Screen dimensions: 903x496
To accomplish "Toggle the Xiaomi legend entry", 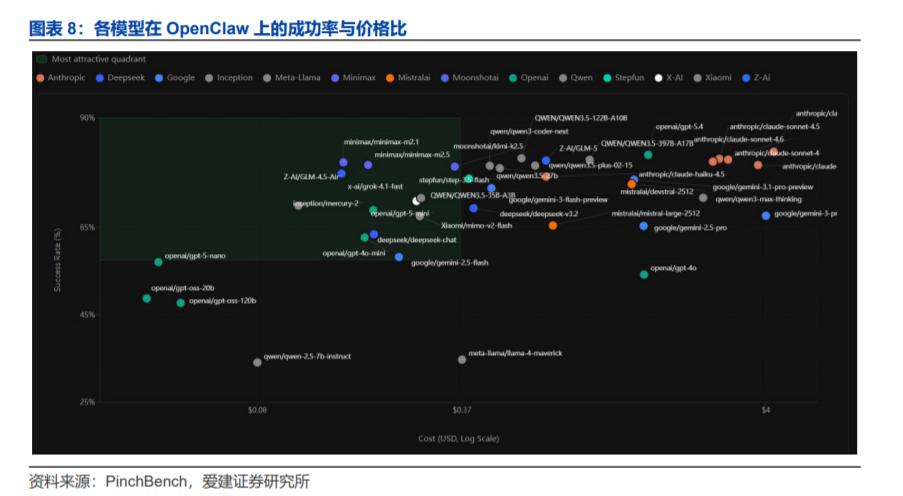I will tap(712, 78).
